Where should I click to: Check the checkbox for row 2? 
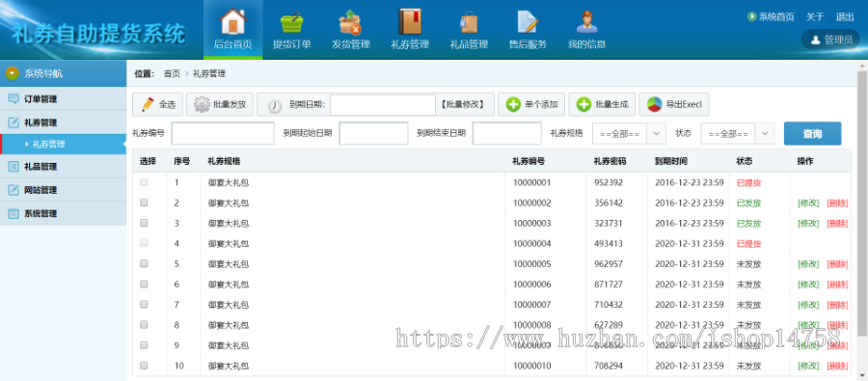pos(144,203)
